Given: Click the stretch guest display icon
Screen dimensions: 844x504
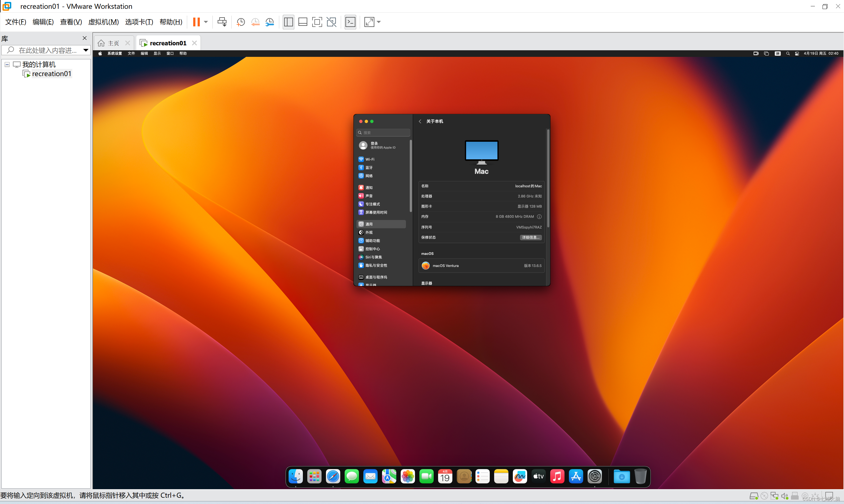Looking at the screenshot, I should coord(369,22).
